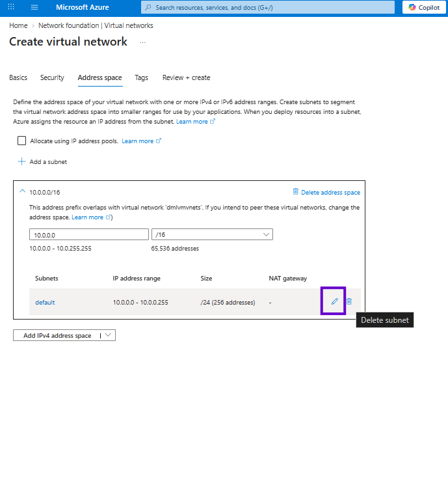Expand the Add IPv4 address space dropdown arrow
This screenshot has height=479, width=448.
click(108, 335)
